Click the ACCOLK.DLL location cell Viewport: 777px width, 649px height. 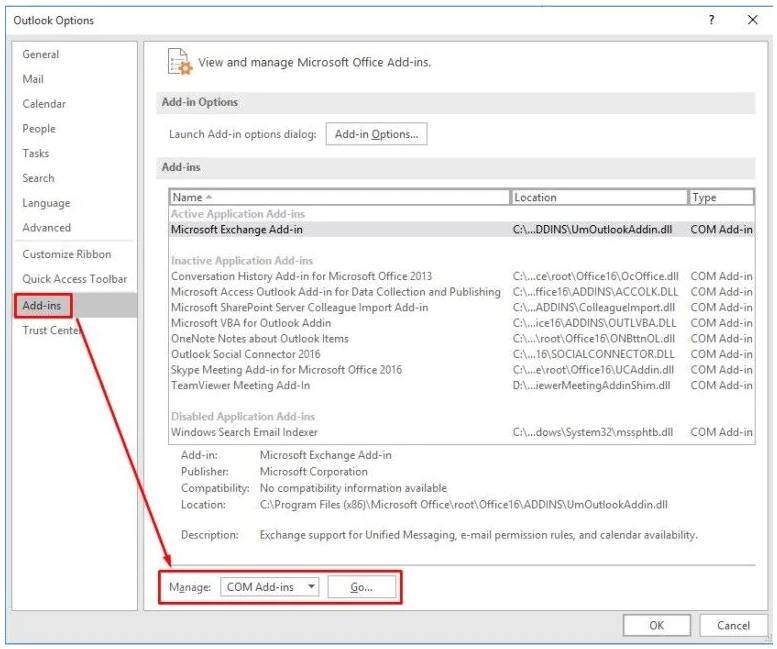tap(595, 292)
